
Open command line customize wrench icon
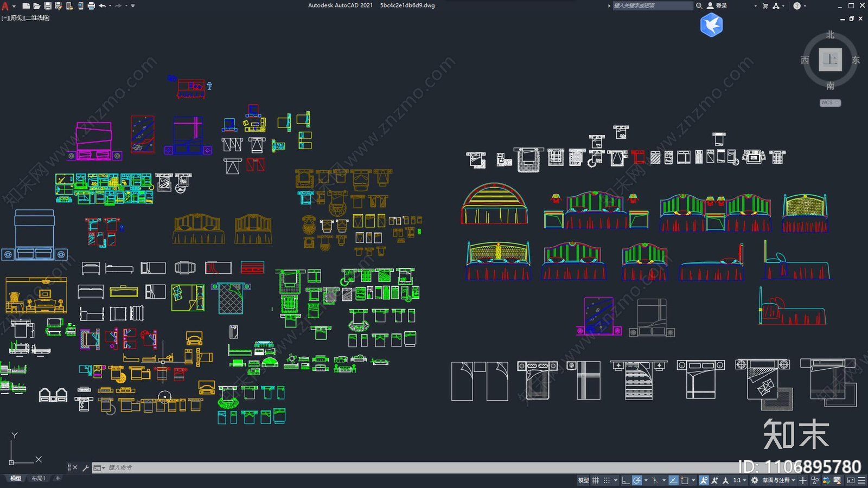pyautogui.click(x=85, y=467)
